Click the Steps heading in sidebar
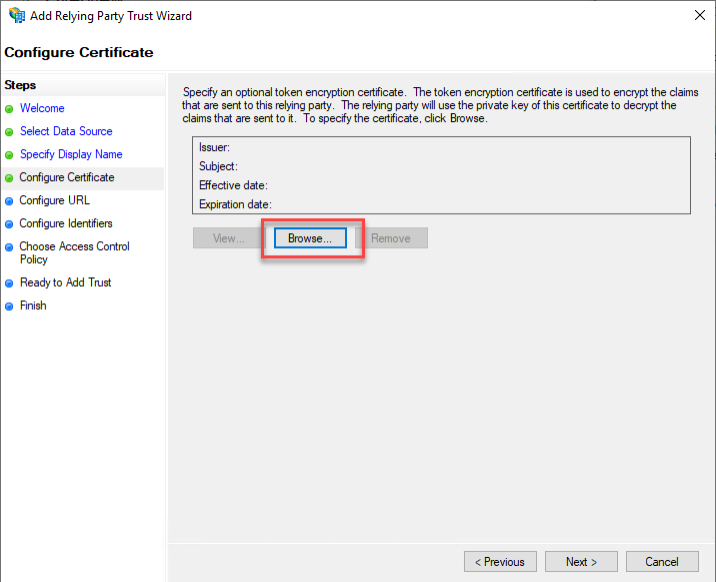Image resolution: width=716 pixels, height=582 pixels. [20, 85]
